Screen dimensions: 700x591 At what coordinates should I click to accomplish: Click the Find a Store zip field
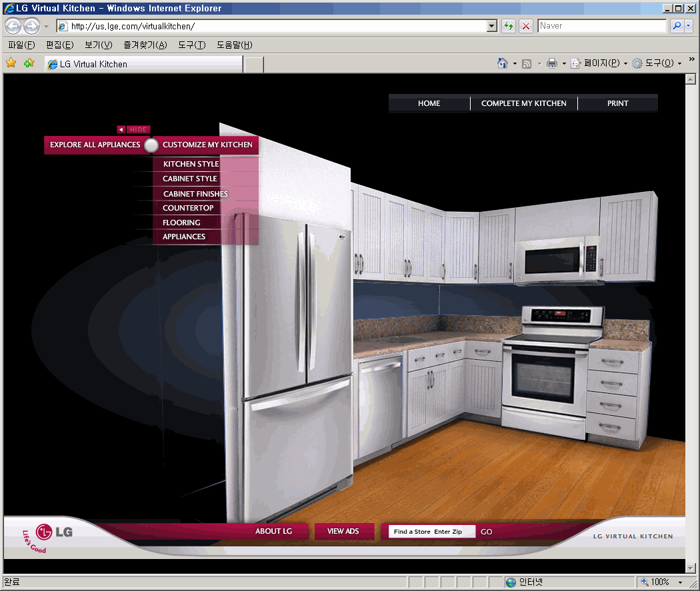[x=432, y=531]
